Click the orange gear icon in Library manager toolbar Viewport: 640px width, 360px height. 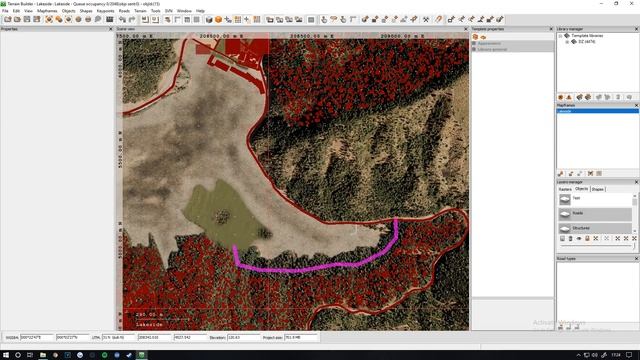coord(560,97)
